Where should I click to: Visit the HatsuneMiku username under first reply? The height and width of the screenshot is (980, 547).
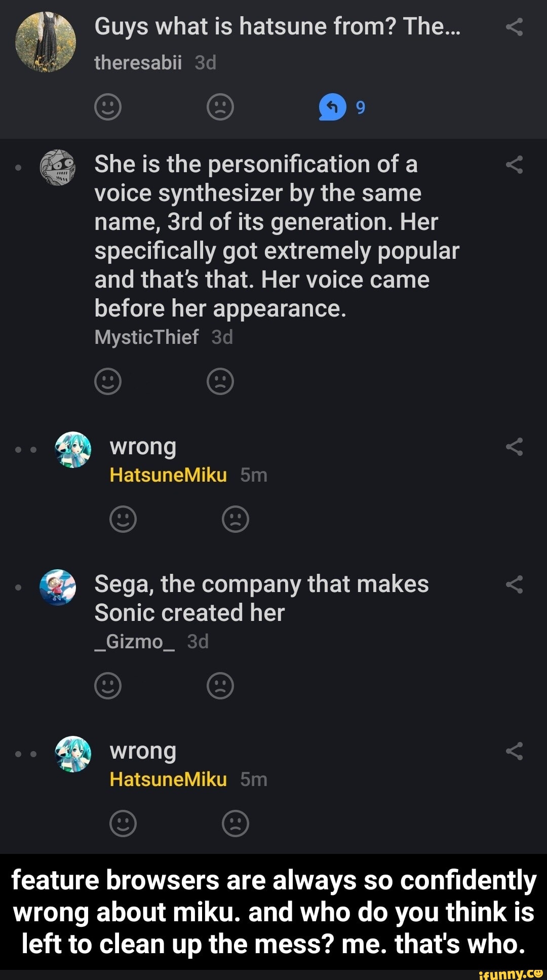[x=168, y=475]
